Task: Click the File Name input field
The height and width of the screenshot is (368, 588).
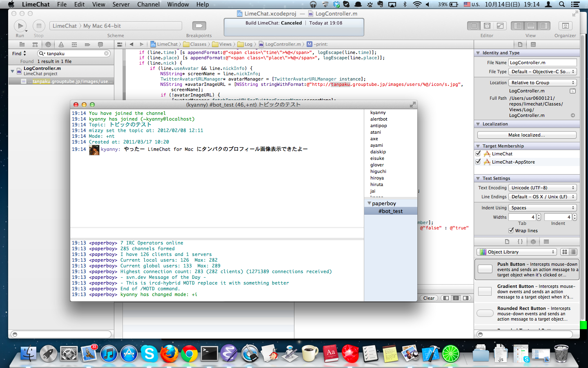Action: (x=542, y=63)
